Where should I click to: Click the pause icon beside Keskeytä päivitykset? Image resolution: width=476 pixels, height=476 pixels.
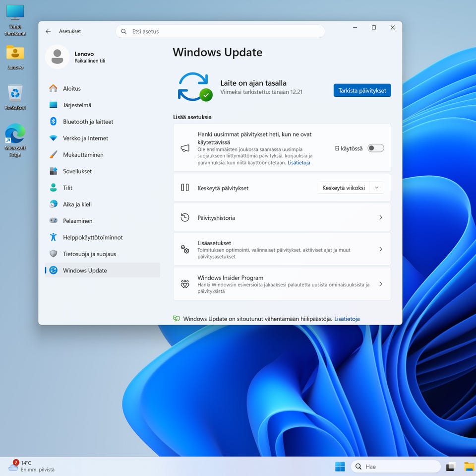185,188
